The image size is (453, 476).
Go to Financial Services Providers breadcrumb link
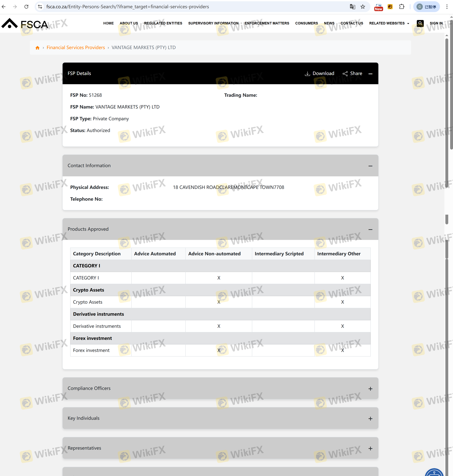(x=76, y=48)
